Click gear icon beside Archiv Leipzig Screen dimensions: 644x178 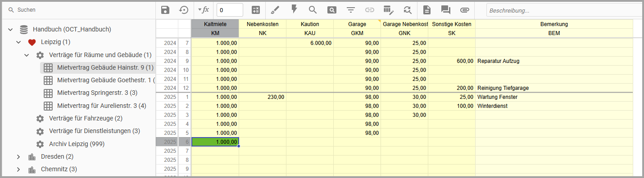(40, 144)
